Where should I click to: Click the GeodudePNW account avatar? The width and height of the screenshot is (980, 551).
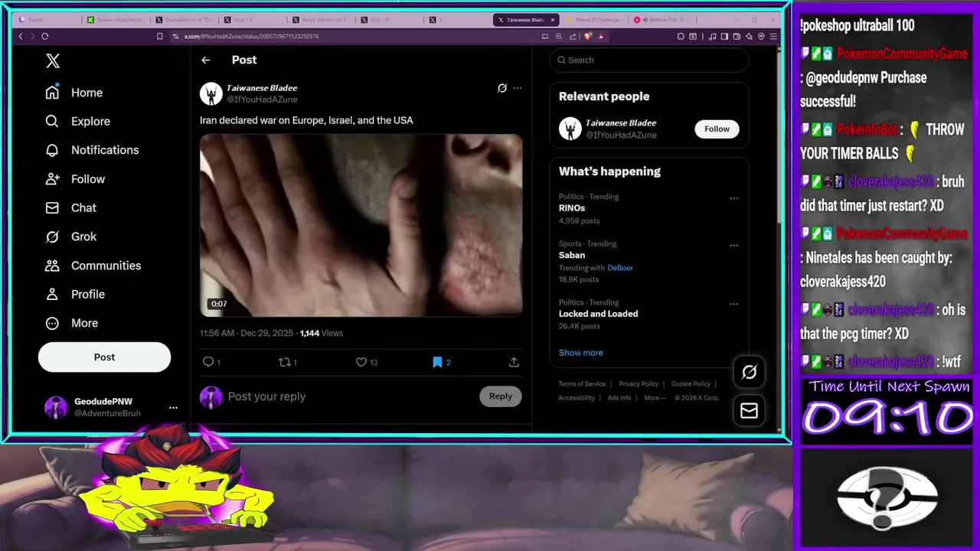(56, 407)
